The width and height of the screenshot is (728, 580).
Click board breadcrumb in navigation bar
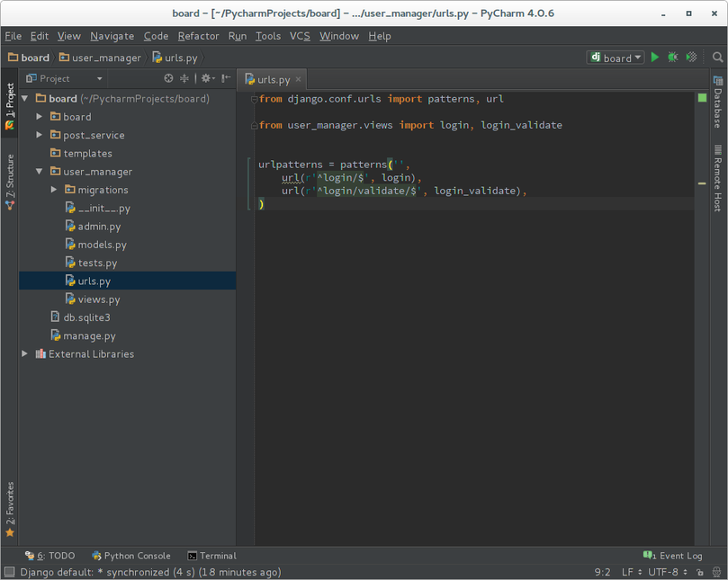(29, 58)
